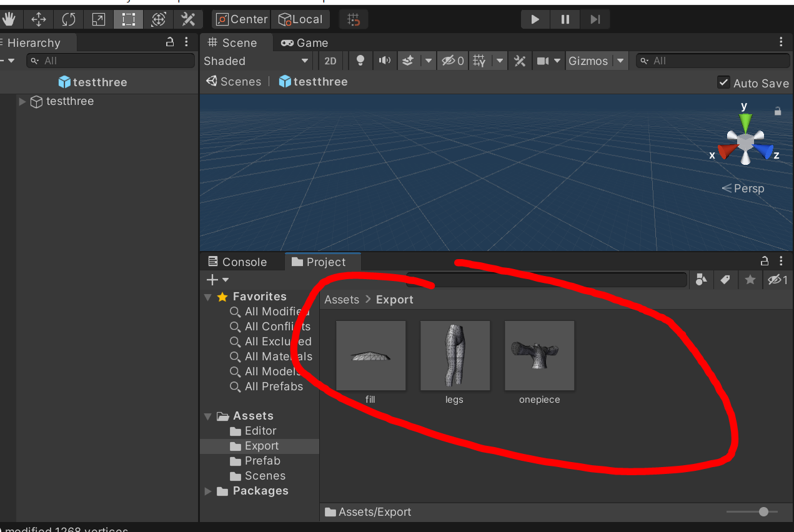Select the Transform tool

tap(158, 19)
